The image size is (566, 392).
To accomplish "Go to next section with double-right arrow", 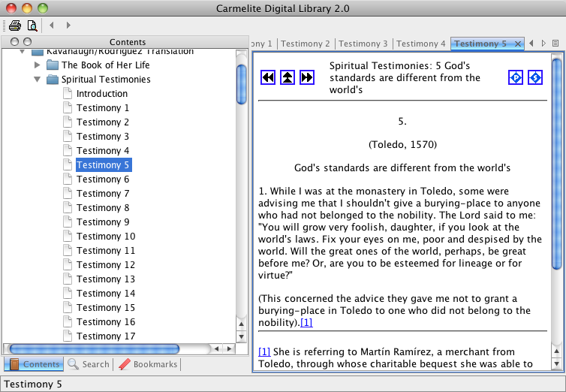I will (x=306, y=77).
